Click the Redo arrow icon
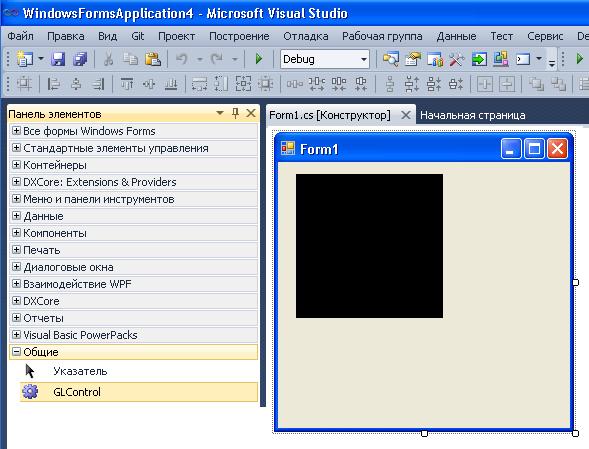This screenshot has width=589, height=449. [x=216, y=59]
